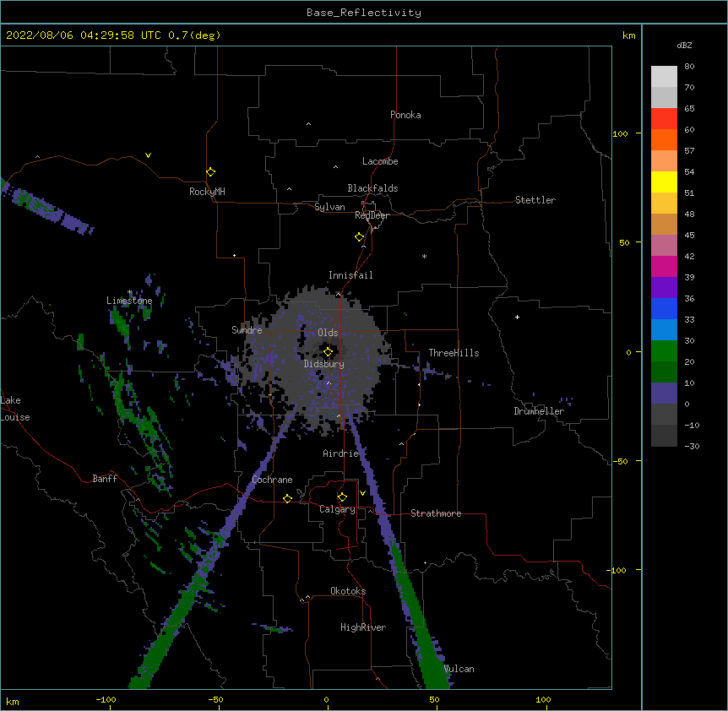The image size is (728, 711).
Task: Click the Limestone label
Action: click(129, 301)
